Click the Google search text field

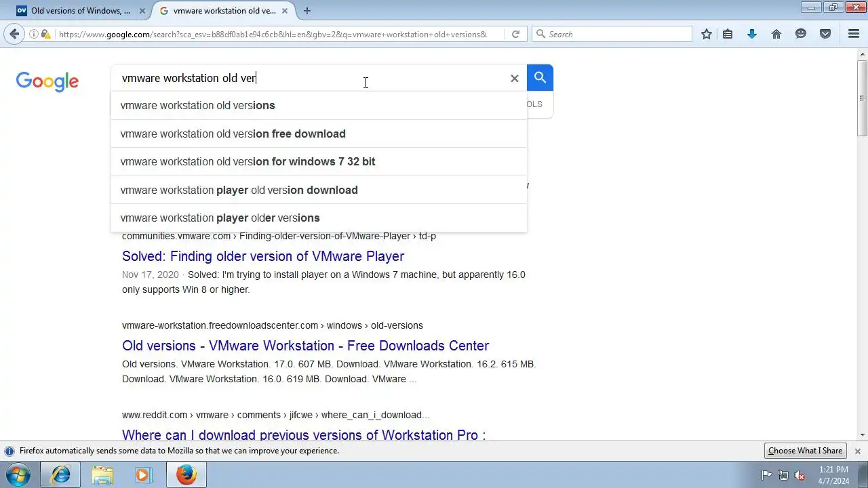point(312,78)
